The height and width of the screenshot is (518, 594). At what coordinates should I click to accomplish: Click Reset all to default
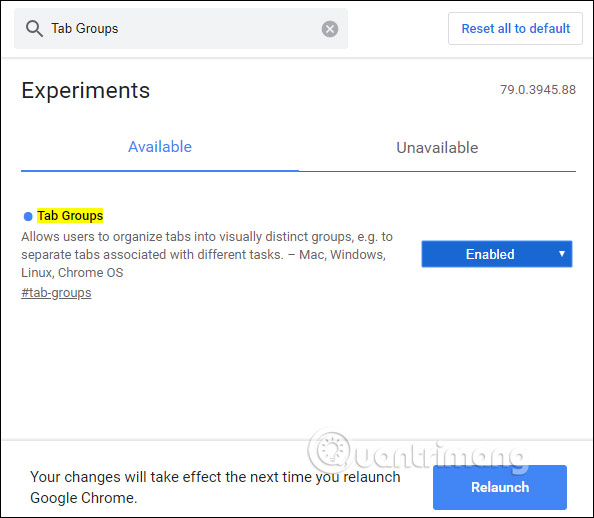tap(515, 29)
